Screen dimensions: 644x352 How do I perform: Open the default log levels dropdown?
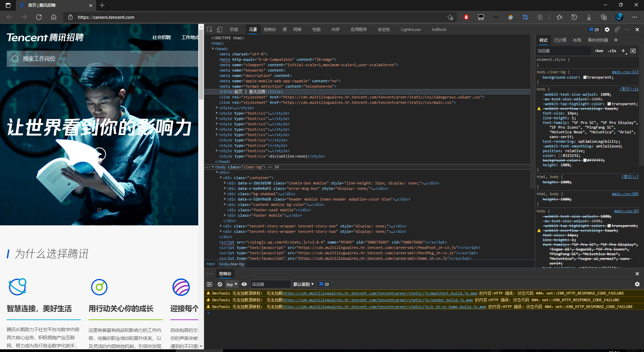pos(304,284)
